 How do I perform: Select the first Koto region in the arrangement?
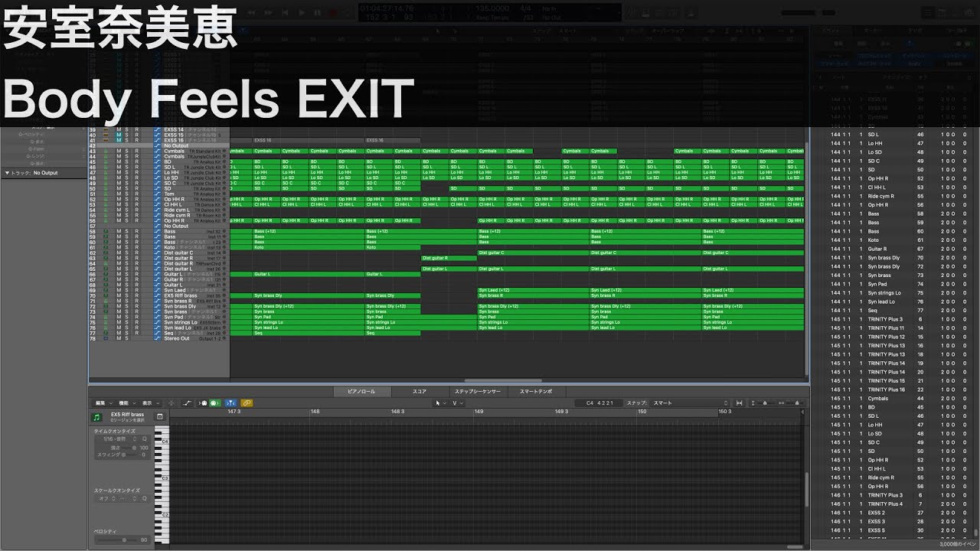[309, 247]
